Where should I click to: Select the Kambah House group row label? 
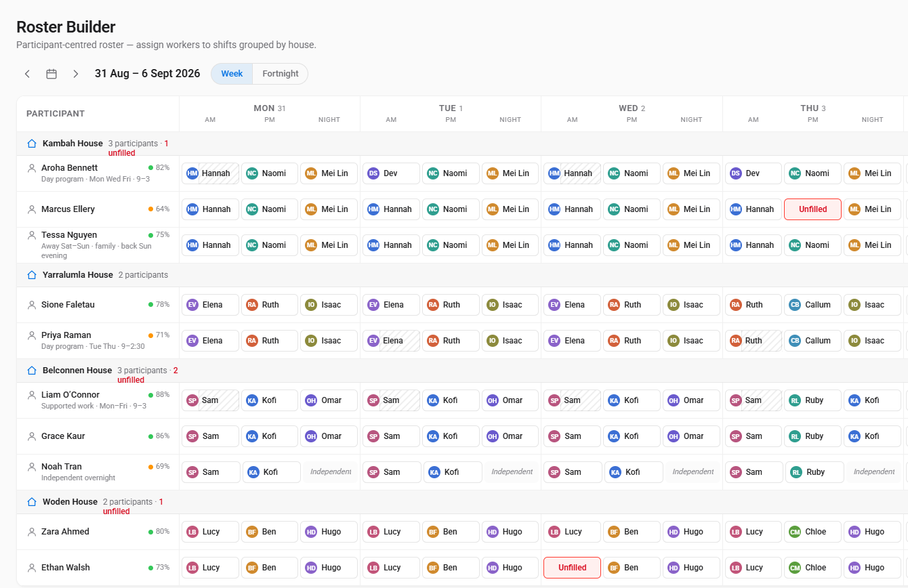(73, 144)
